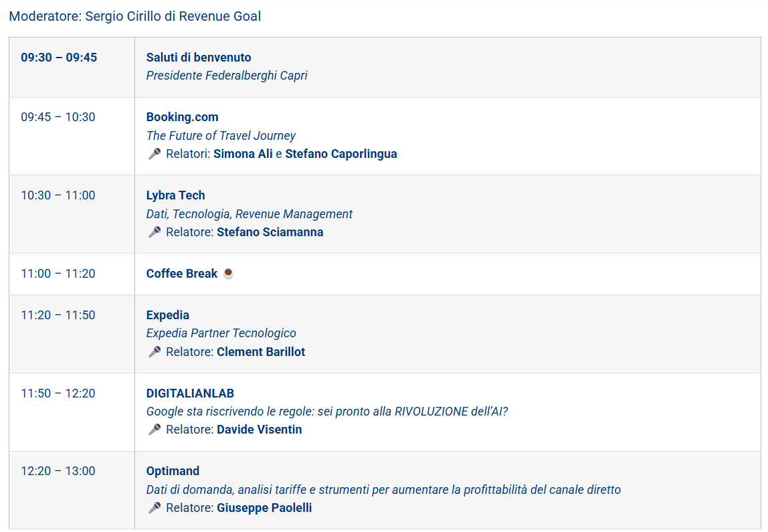This screenshot has height=532, width=768.
Task: Select the Optimand session title
Action: point(173,471)
